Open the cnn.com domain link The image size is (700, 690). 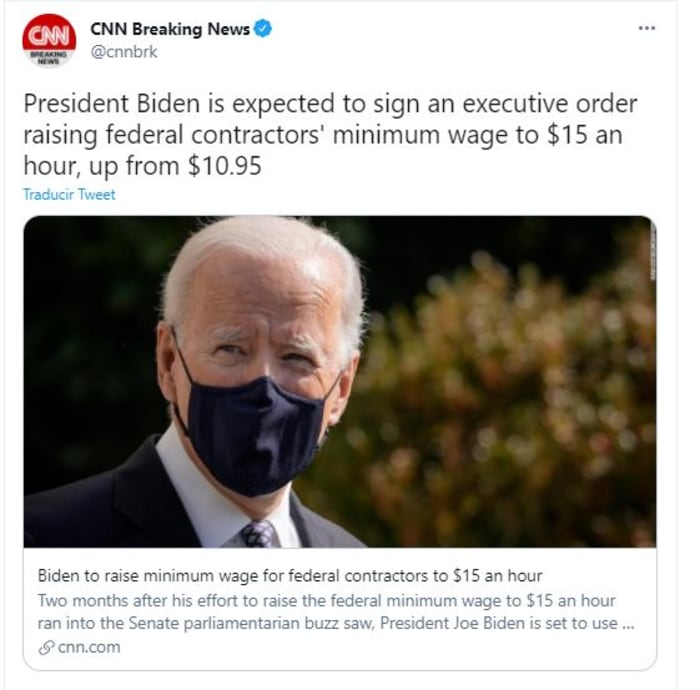click(x=89, y=647)
